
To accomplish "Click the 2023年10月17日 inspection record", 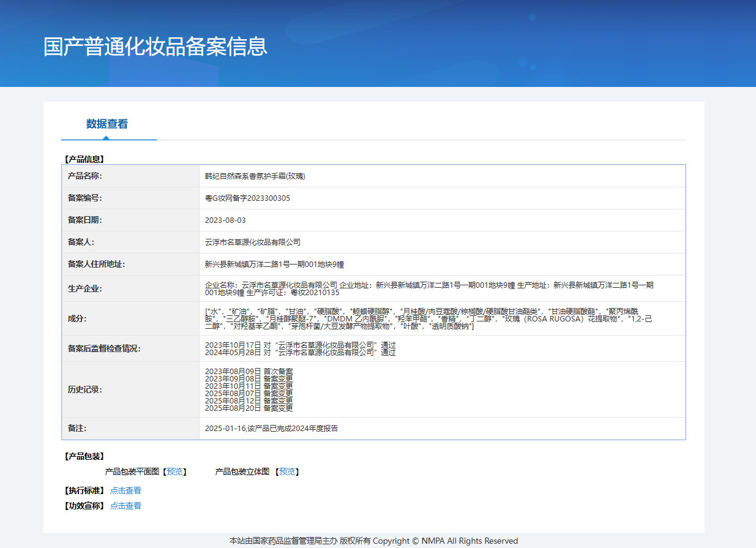I will click(300, 345).
